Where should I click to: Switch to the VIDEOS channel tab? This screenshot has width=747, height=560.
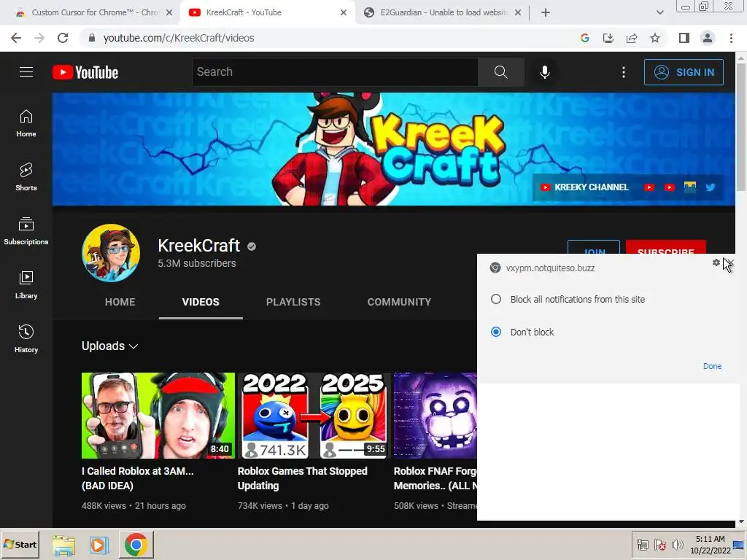201,302
